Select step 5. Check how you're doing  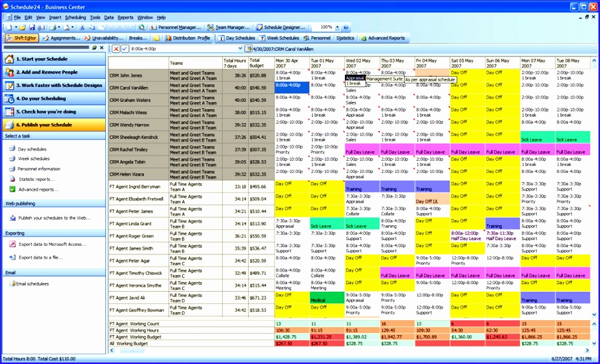tap(54, 112)
